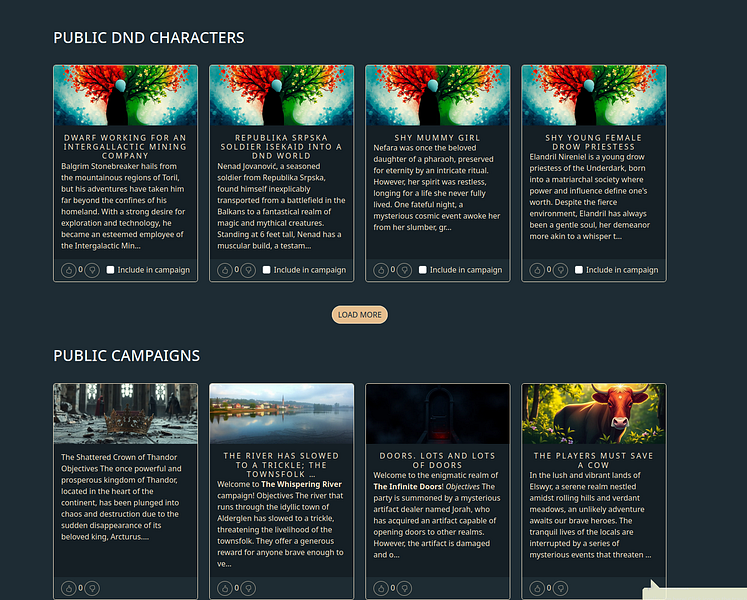This screenshot has width=747, height=600.
Task: Check Include in campaign for Dwarf character
Action: pos(111,270)
